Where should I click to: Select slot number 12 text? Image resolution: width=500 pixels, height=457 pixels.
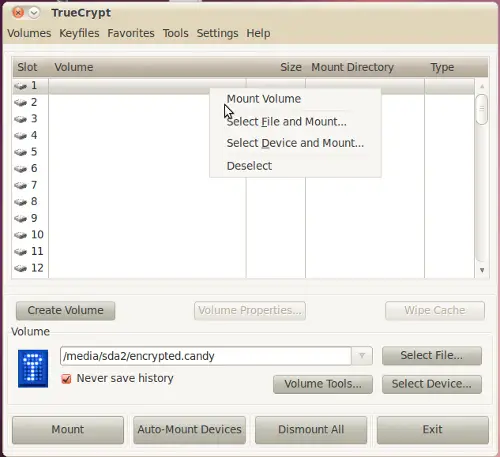[37, 268]
